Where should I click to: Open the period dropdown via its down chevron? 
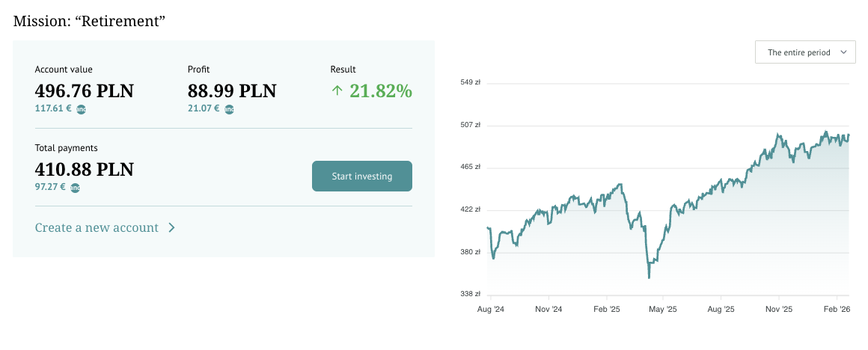pos(843,52)
